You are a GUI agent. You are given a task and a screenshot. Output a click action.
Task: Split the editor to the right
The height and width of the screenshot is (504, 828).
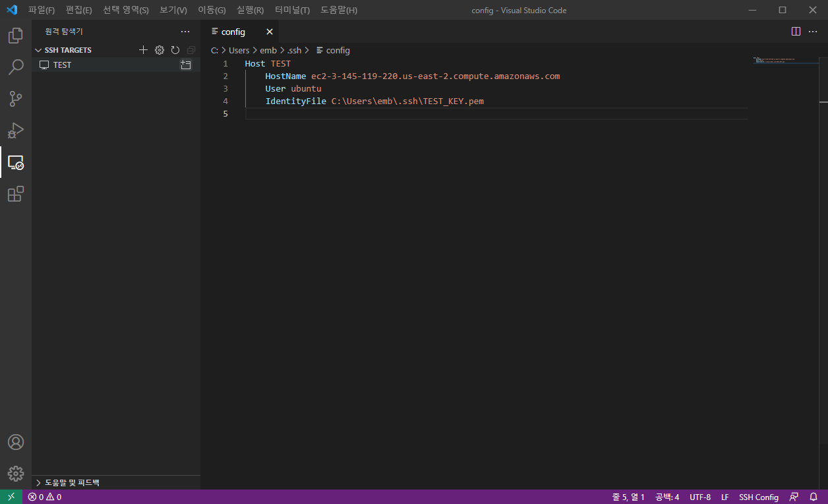[x=796, y=32]
